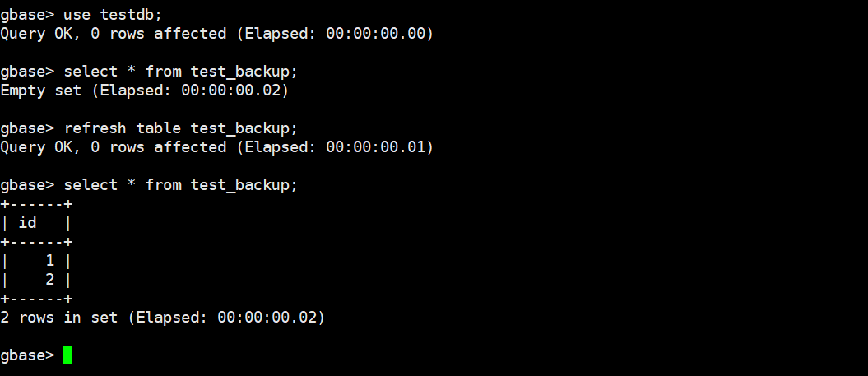Click the first "Query OK, 0 rows affected" text
Viewport: 868px width, 376px height.
pos(113,34)
